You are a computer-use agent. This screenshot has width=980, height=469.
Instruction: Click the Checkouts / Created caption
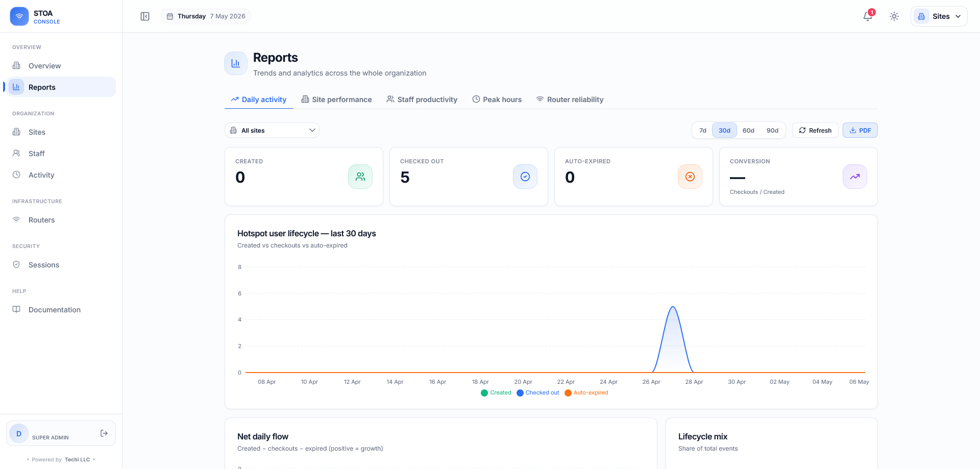757,192
